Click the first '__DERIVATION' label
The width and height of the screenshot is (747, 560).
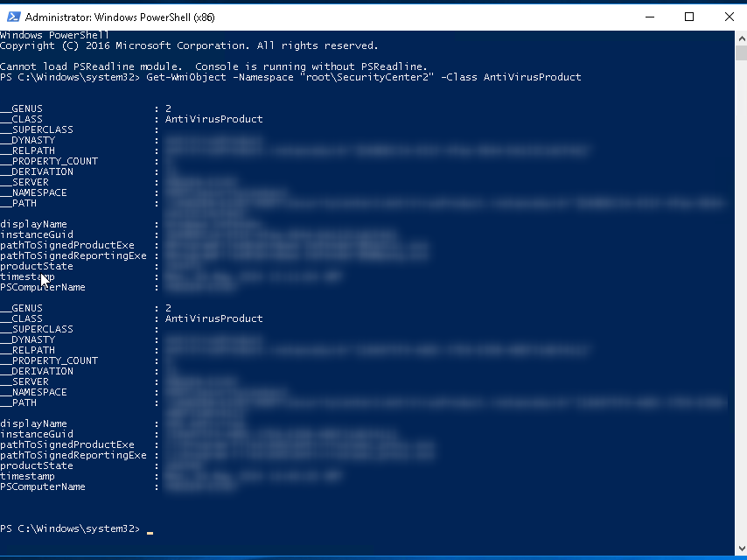pos(37,171)
